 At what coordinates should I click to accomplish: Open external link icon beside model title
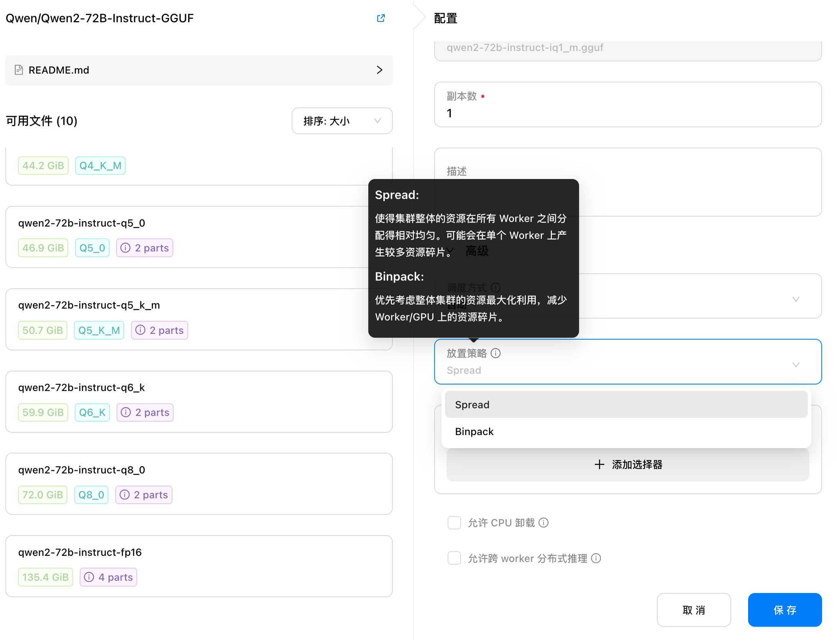[x=381, y=18]
